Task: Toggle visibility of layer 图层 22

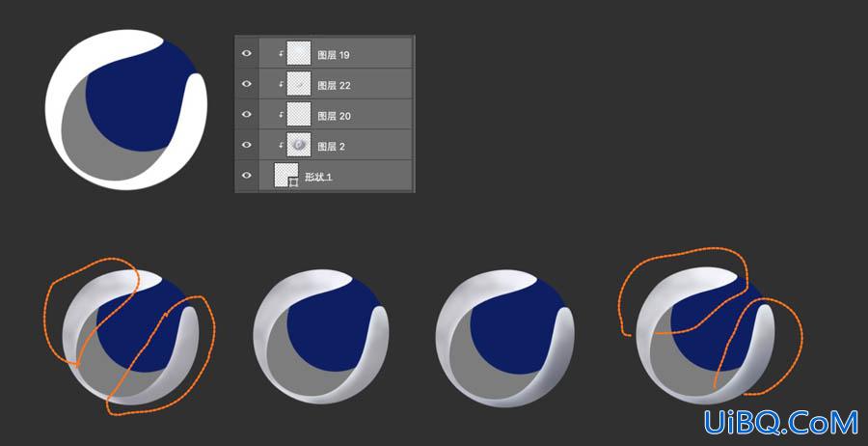Action: 246,84
